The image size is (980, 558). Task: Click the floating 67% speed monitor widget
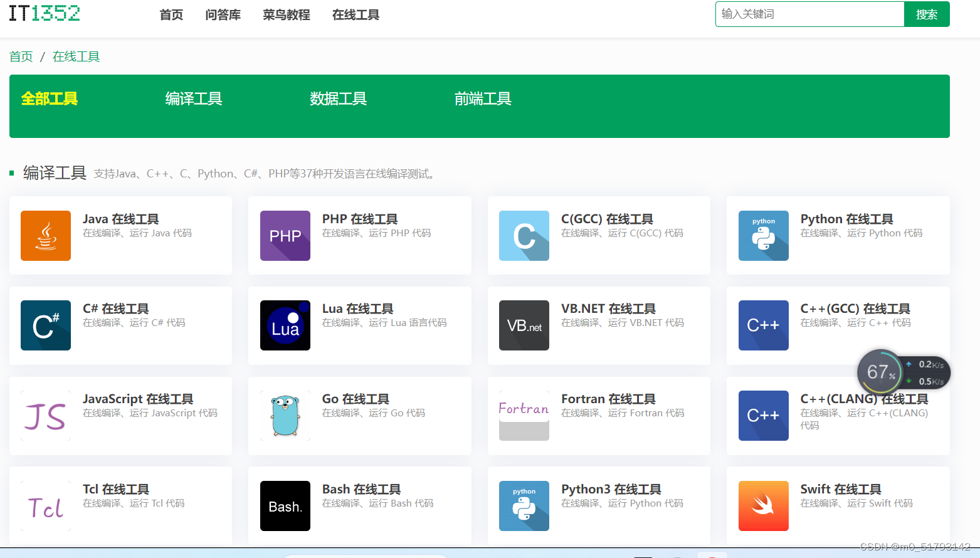pos(904,372)
